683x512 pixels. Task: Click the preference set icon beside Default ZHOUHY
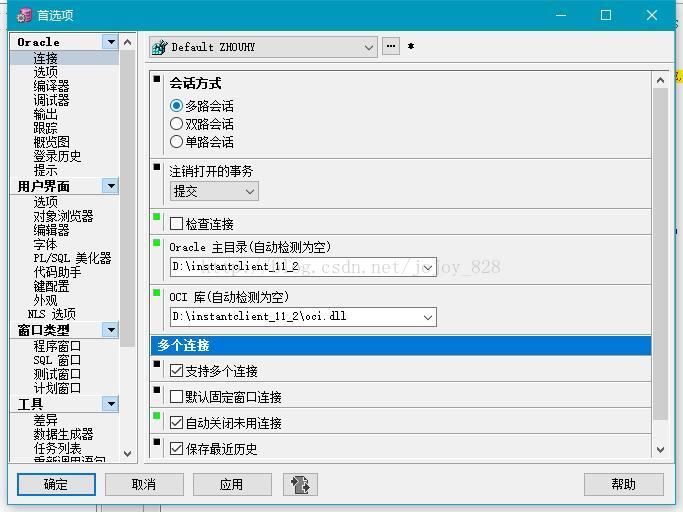pyautogui.click(x=159, y=47)
